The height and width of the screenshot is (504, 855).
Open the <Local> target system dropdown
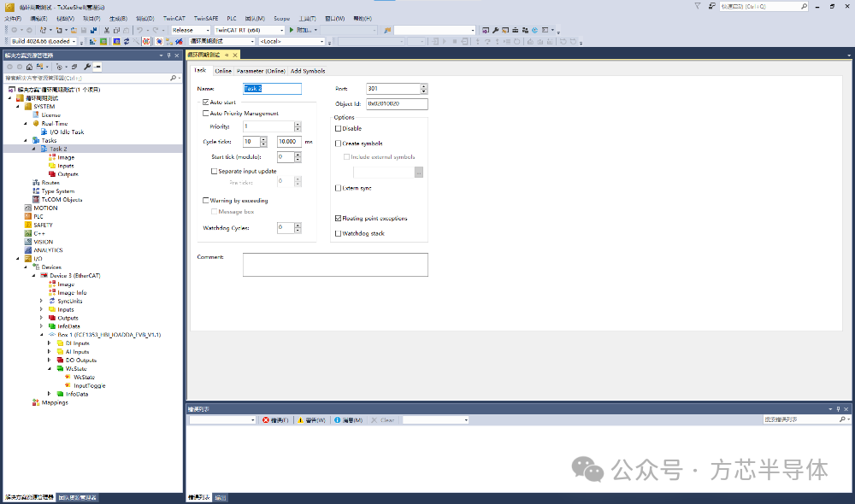click(x=292, y=41)
